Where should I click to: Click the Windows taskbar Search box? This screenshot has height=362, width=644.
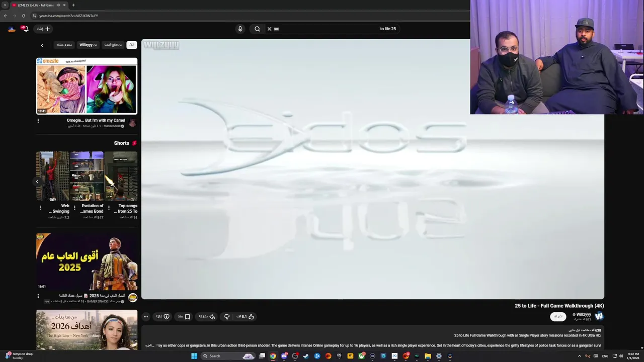point(228,356)
